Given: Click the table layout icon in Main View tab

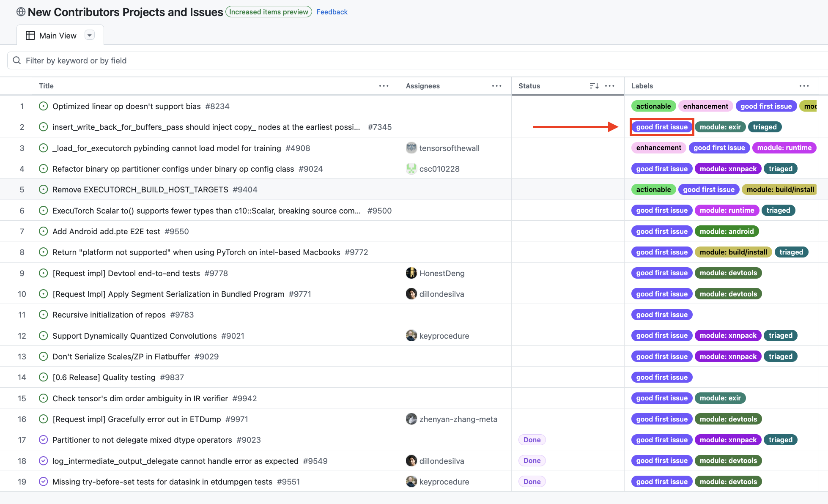Looking at the screenshot, I should pyautogui.click(x=30, y=36).
